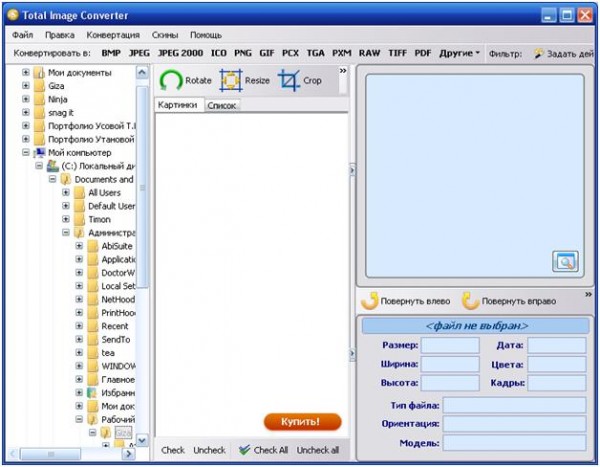Viewport: 600px width, 467px height.
Task: Rotate image left with Повернуть влево
Action: (x=406, y=301)
